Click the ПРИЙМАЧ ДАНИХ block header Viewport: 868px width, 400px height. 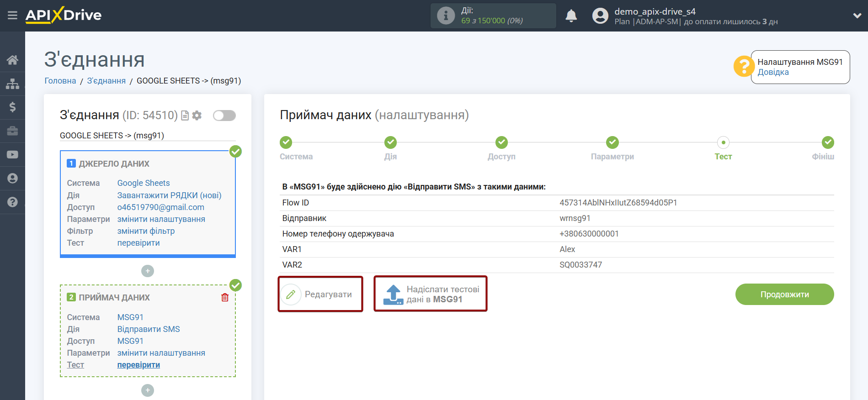point(108,298)
